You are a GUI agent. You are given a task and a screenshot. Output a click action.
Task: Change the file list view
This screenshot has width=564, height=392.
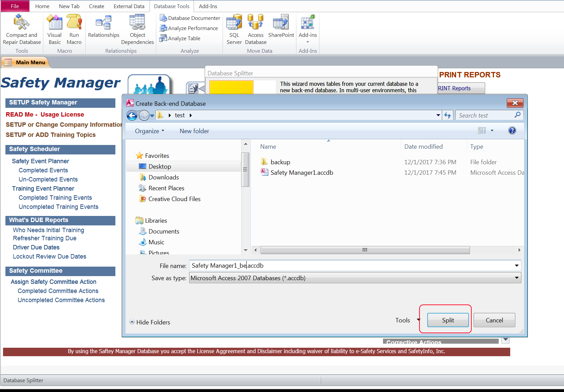click(482, 130)
